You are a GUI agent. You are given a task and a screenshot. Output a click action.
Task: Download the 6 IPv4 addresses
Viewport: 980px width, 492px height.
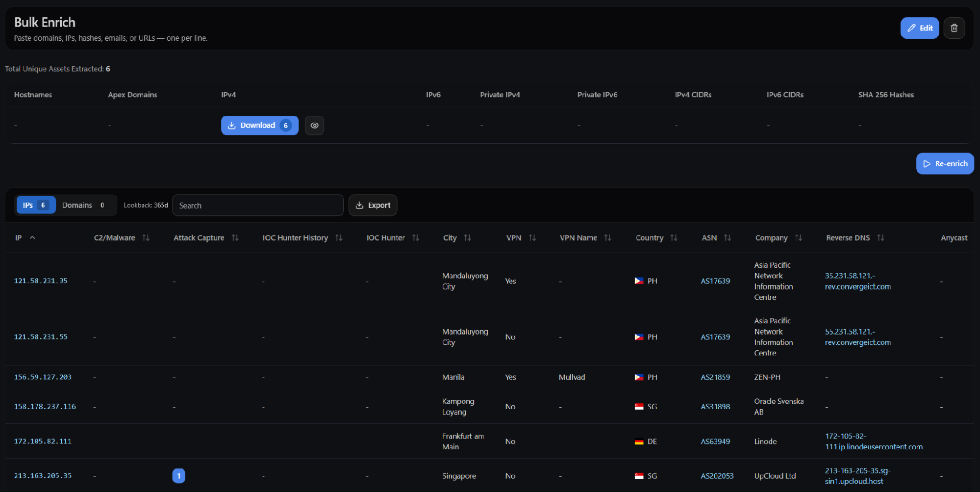pyautogui.click(x=260, y=126)
